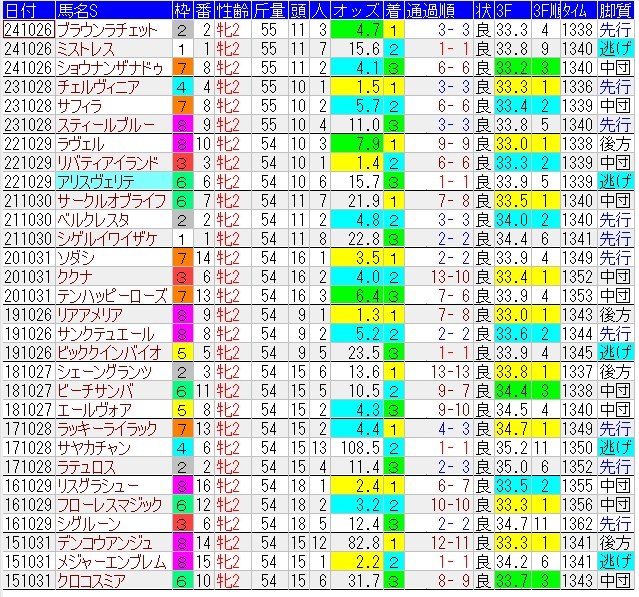Click date 241026 in first row
Viewport: 639px width, 597px height.
pyautogui.click(x=24, y=29)
